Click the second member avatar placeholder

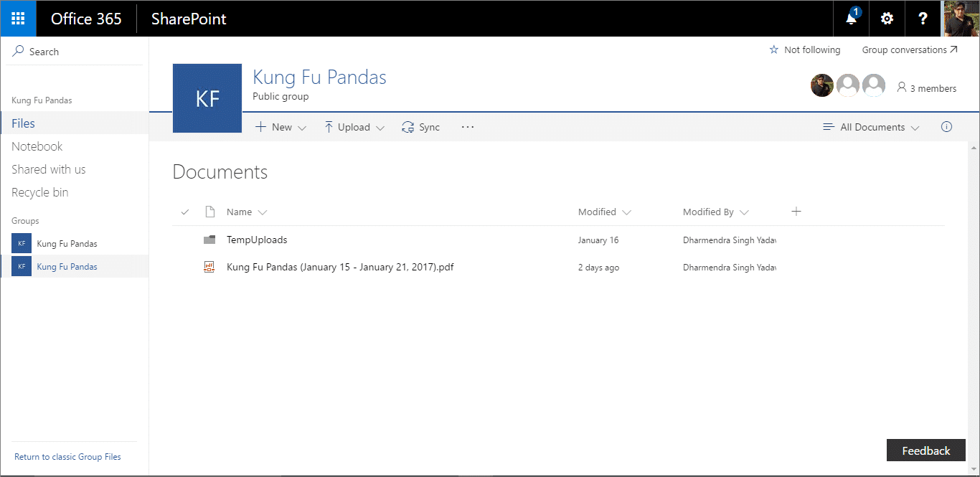point(848,85)
